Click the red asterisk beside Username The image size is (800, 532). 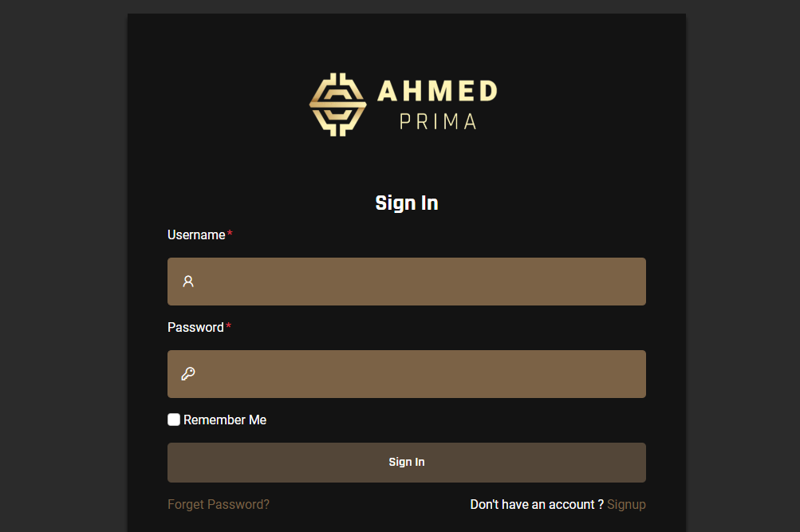click(x=230, y=234)
